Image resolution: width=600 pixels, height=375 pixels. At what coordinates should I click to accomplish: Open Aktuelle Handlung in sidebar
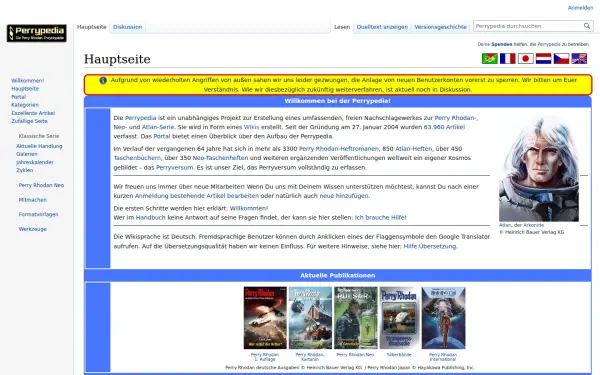pyautogui.click(x=39, y=146)
